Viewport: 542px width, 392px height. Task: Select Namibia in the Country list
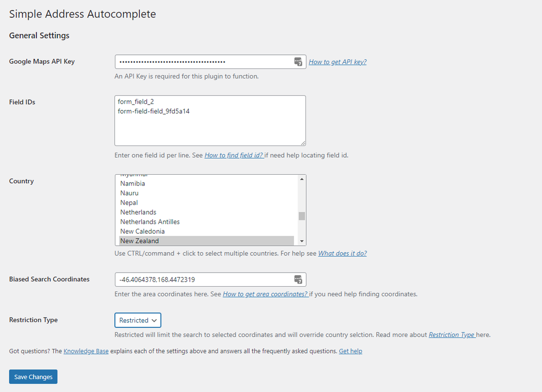[x=132, y=183]
